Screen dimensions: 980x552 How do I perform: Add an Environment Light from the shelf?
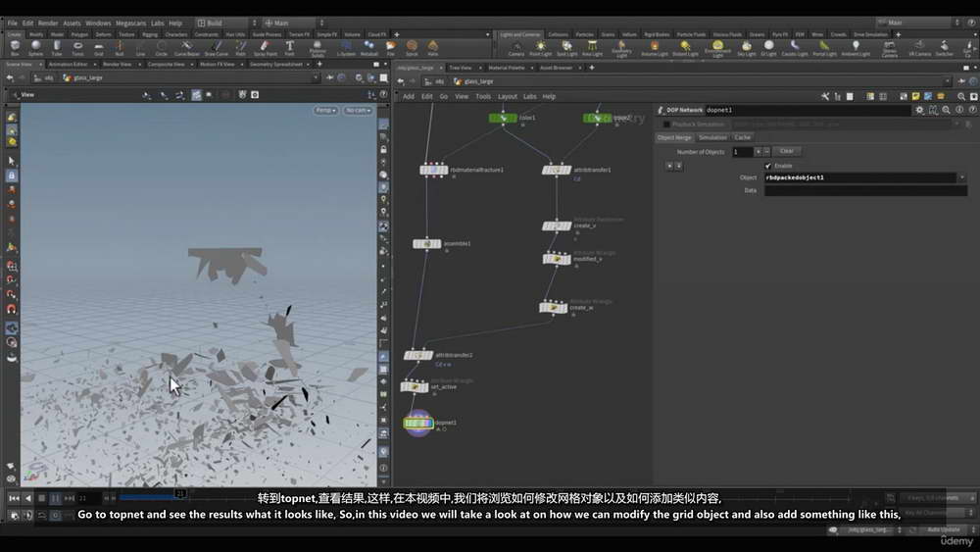(717, 49)
